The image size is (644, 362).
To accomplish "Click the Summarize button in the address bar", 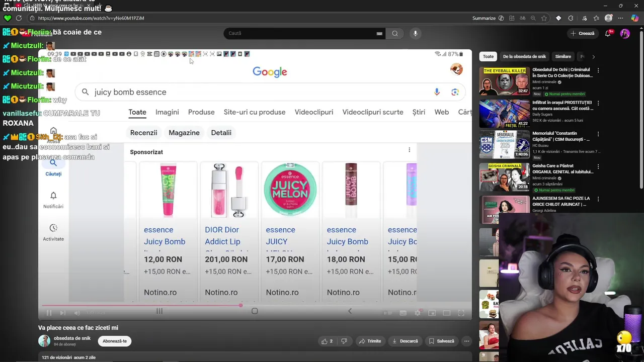I will 488,18.
